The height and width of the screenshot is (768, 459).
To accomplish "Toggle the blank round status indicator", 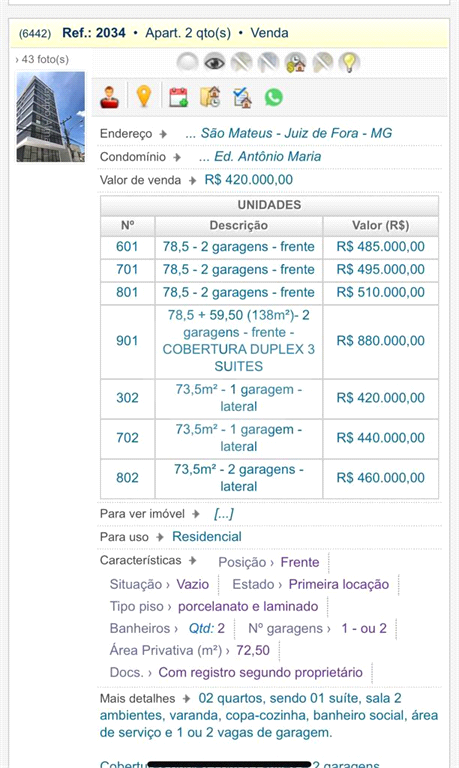I will tap(187, 63).
